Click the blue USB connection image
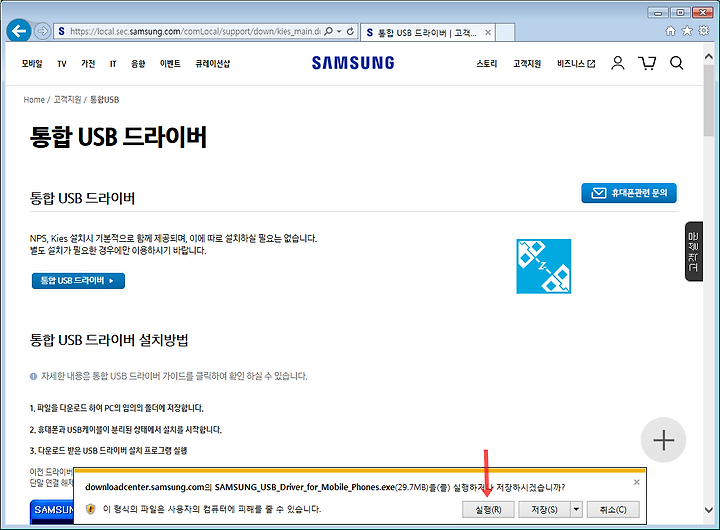Screen dimensions: 720x530 543,266
